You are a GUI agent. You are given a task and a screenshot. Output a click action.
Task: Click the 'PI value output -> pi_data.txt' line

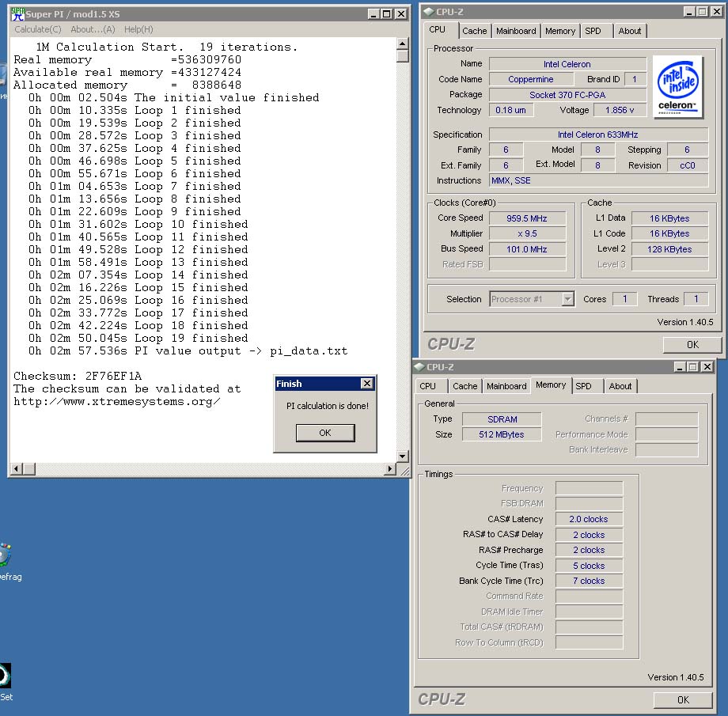point(188,351)
